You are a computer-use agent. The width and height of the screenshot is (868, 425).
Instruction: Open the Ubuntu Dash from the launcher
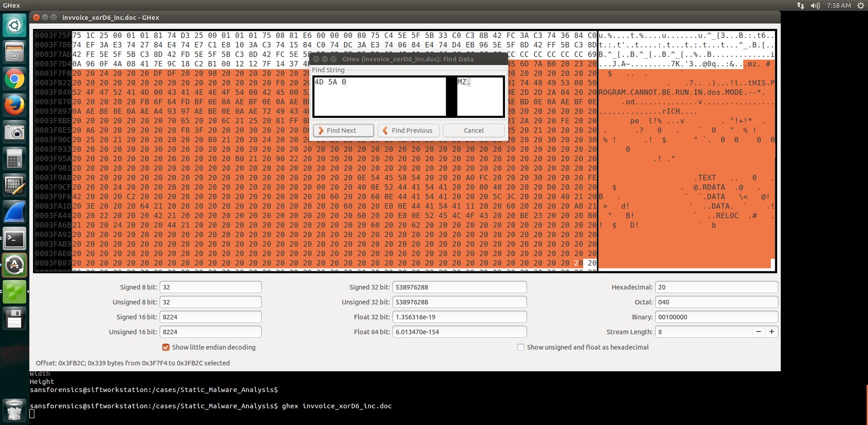(14, 25)
